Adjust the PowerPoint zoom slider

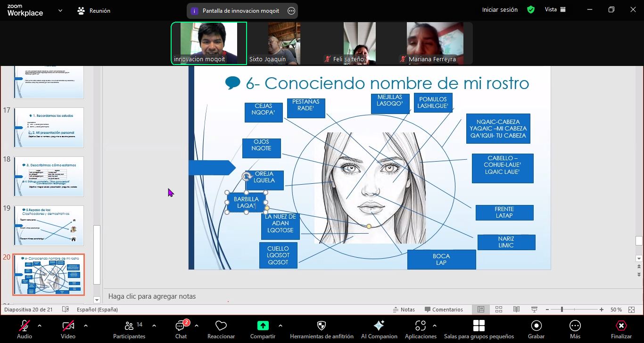click(562, 310)
